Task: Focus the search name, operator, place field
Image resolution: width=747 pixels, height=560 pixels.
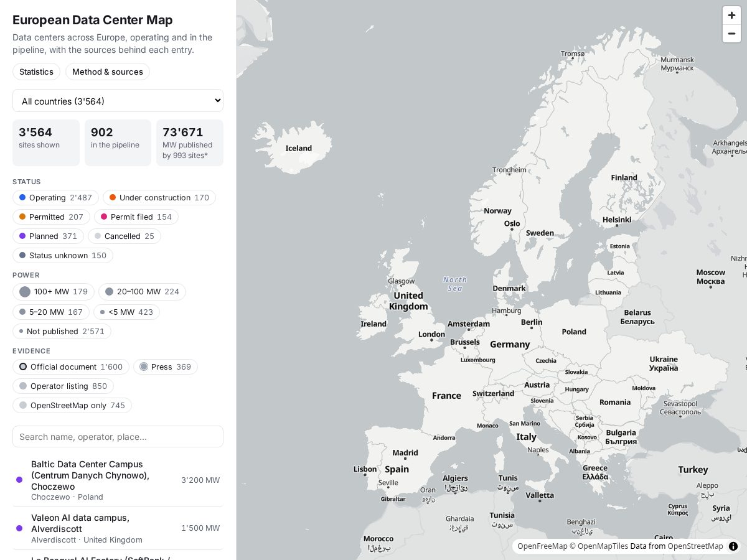Action: (x=118, y=437)
